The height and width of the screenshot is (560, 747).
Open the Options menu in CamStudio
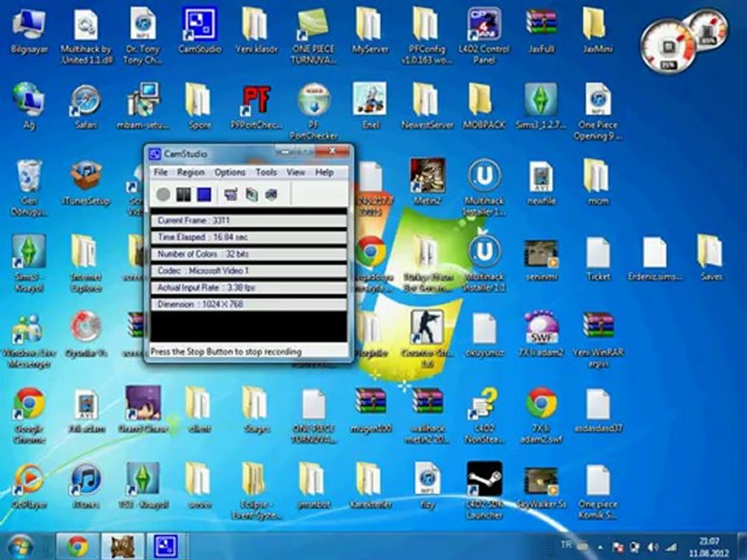[x=230, y=173]
